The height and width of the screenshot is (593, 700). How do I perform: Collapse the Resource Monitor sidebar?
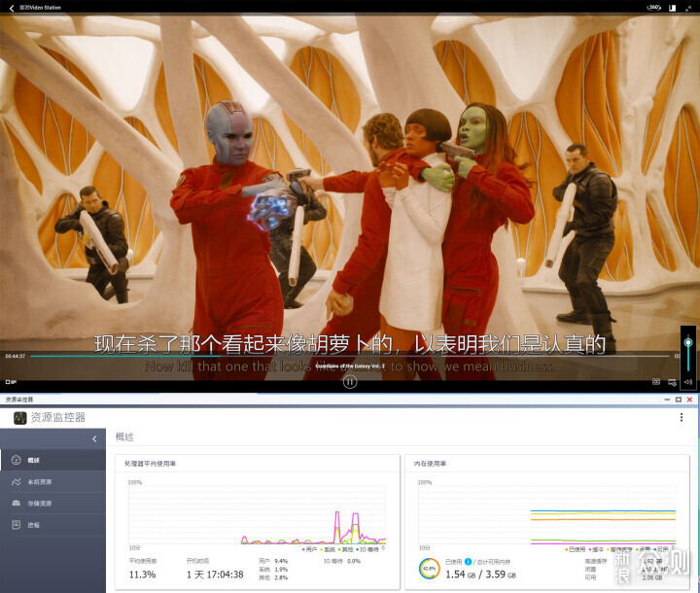click(x=94, y=439)
